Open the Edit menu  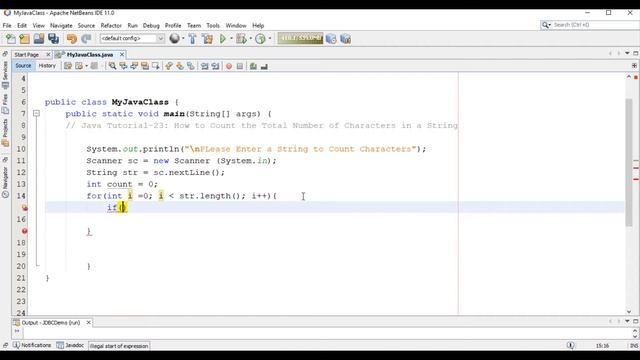22,25
